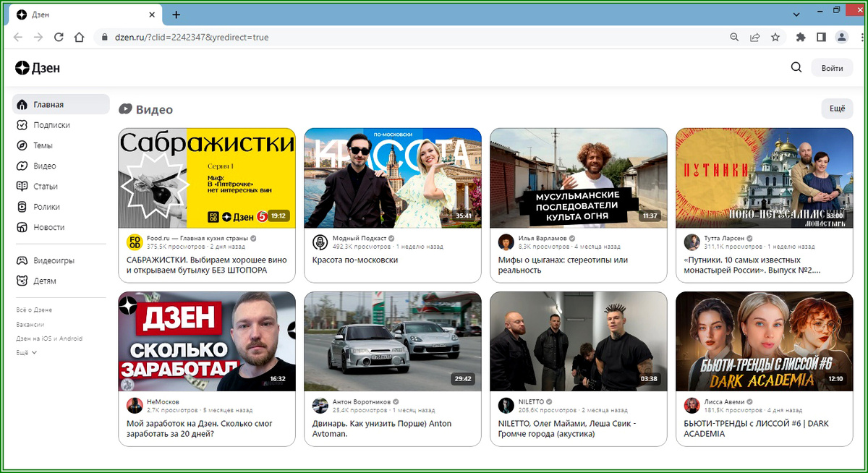Open the Красота по-московски video thumbnail
Image resolution: width=868 pixels, height=473 pixels.
[393, 178]
